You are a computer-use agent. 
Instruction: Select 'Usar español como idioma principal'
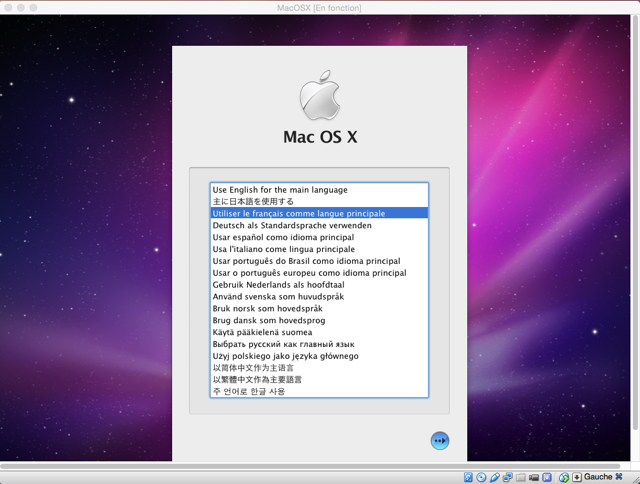pyautogui.click(x=319, y=237)
